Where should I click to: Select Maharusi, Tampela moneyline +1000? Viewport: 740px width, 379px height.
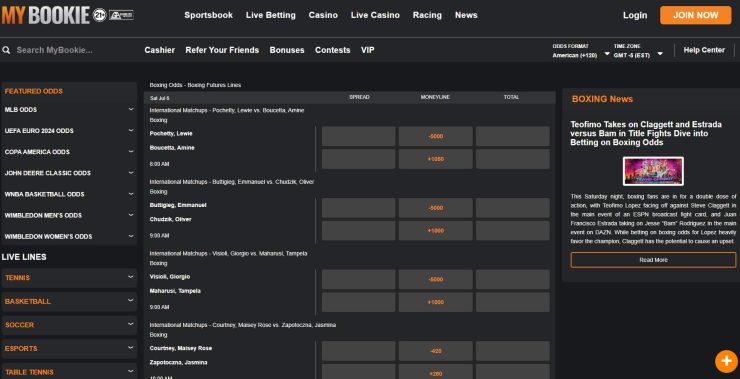(436, 302)
